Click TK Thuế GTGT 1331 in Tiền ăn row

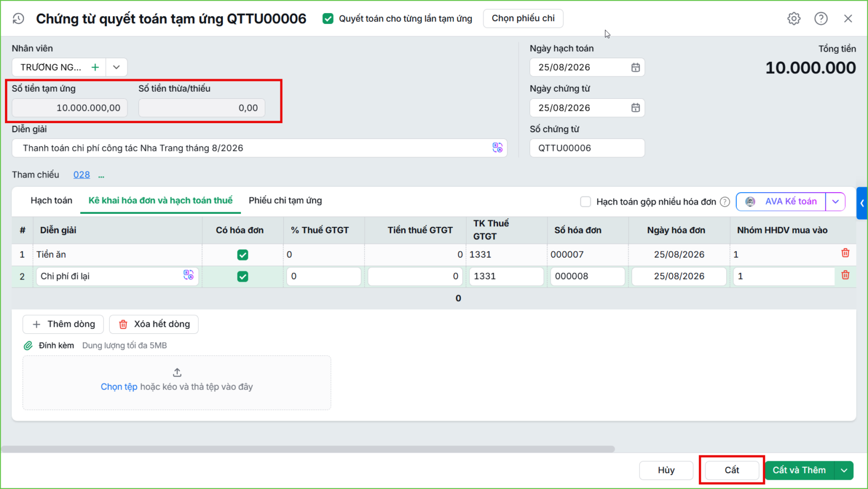506,255
